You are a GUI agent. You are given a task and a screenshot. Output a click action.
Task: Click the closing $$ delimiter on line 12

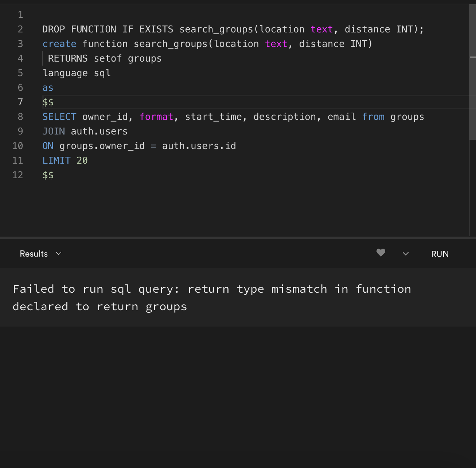(48, 175)
